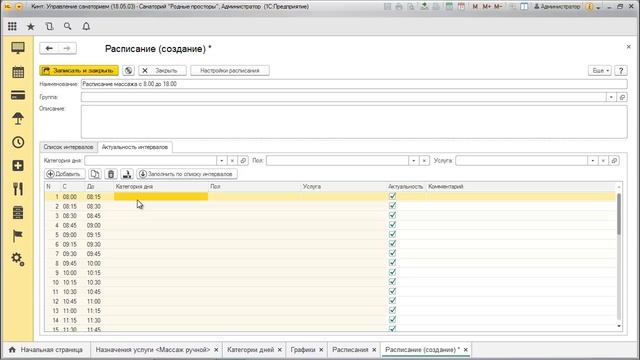Open desktop monitor section in sidebar
640x360 pixels.
click(18, 48)
